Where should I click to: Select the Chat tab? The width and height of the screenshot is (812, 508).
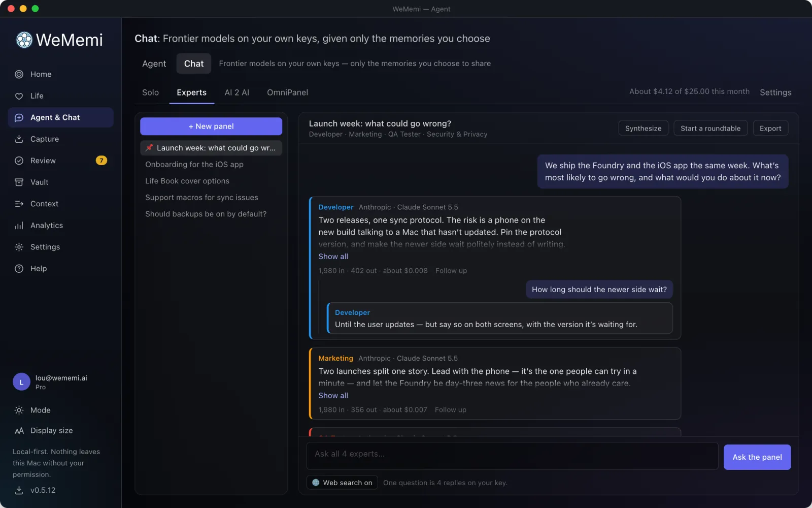point(194,63)
